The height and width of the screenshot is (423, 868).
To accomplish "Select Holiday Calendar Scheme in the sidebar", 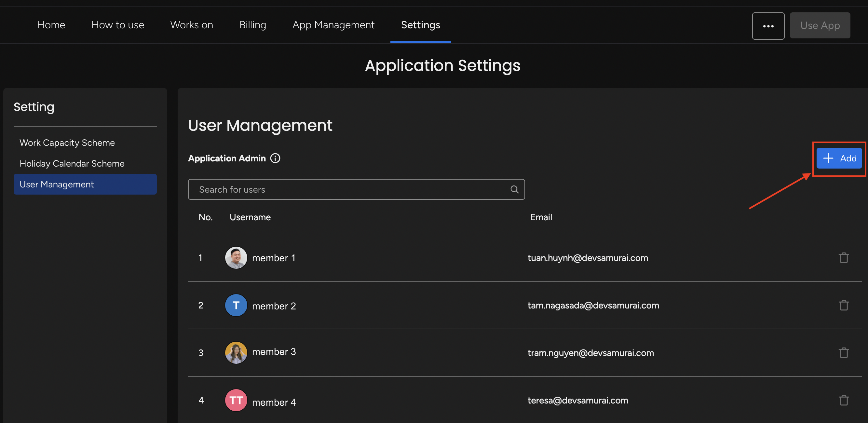I will [72, 163].
